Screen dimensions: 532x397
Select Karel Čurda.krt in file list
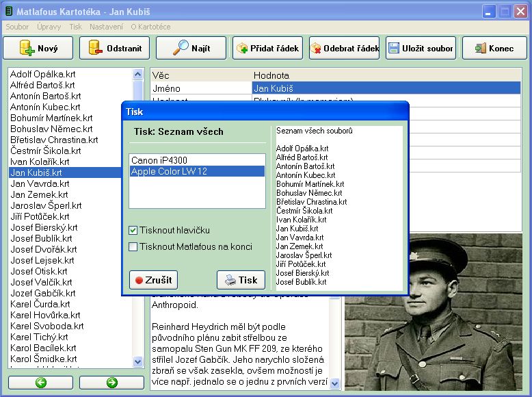pyautogui.click(x=40, y=304)
